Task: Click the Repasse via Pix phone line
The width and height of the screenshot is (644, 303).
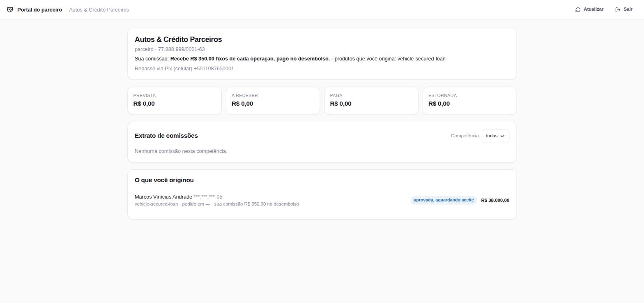Action: pyautogui.click(x=184, y=69)
